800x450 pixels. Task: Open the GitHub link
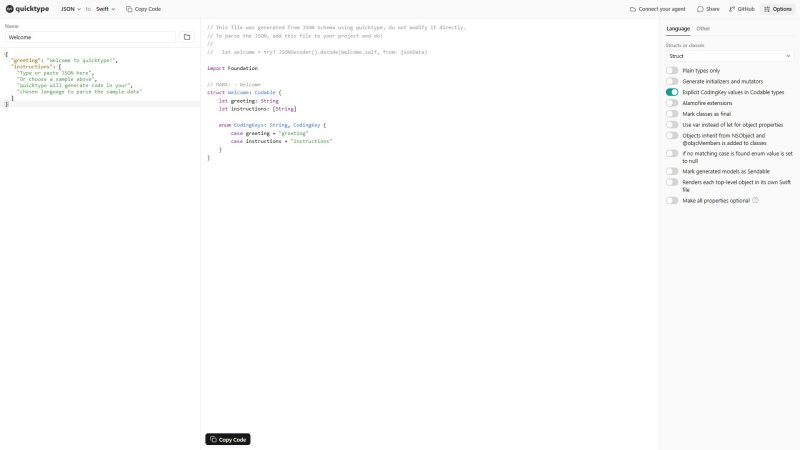(741, 9)
